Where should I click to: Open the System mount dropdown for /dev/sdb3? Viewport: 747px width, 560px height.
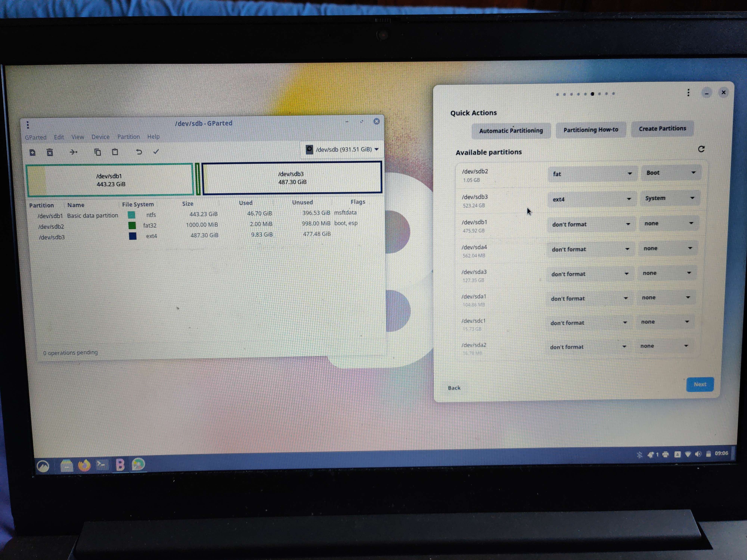click(x=670, y=198)
